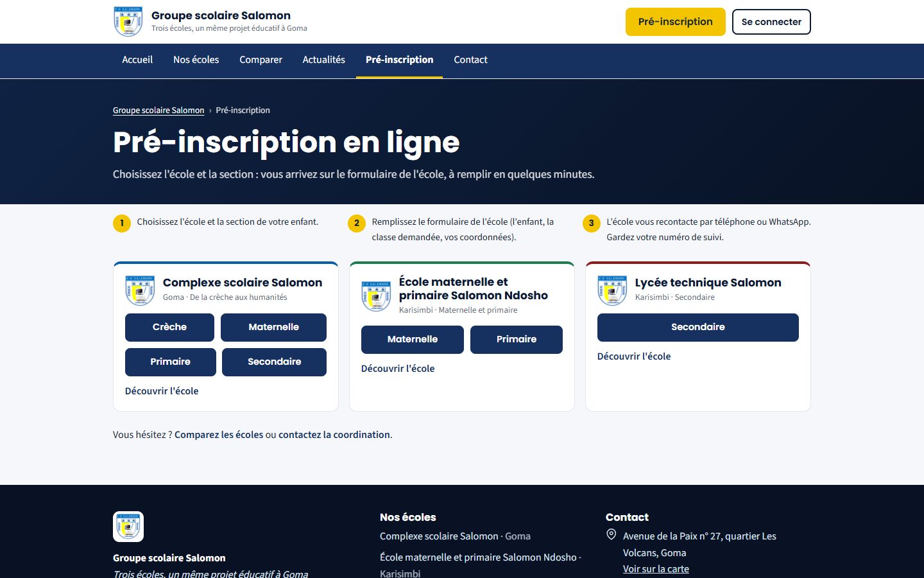Select the Pré-inscription navigation tab

pyautogui.click(x=399, y=60)
